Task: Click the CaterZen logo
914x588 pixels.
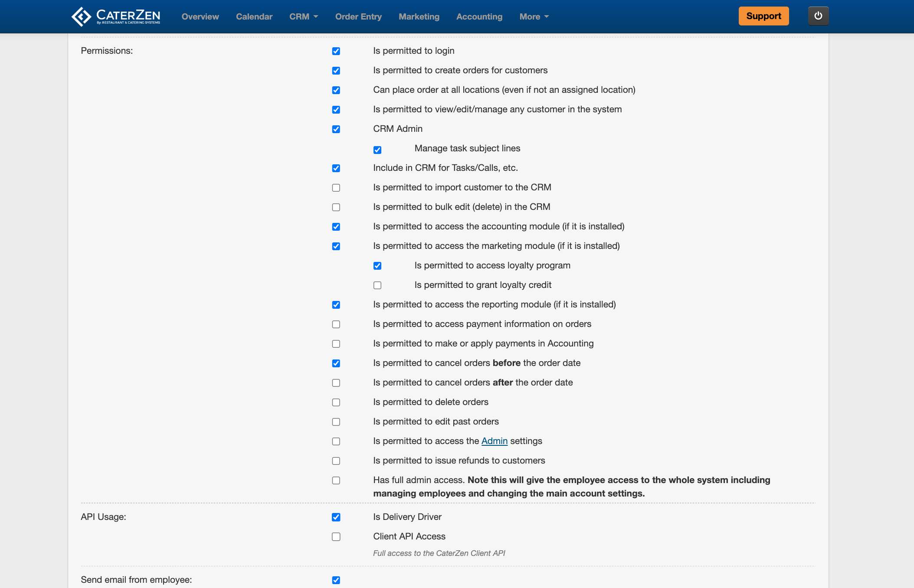Action: 116,16
